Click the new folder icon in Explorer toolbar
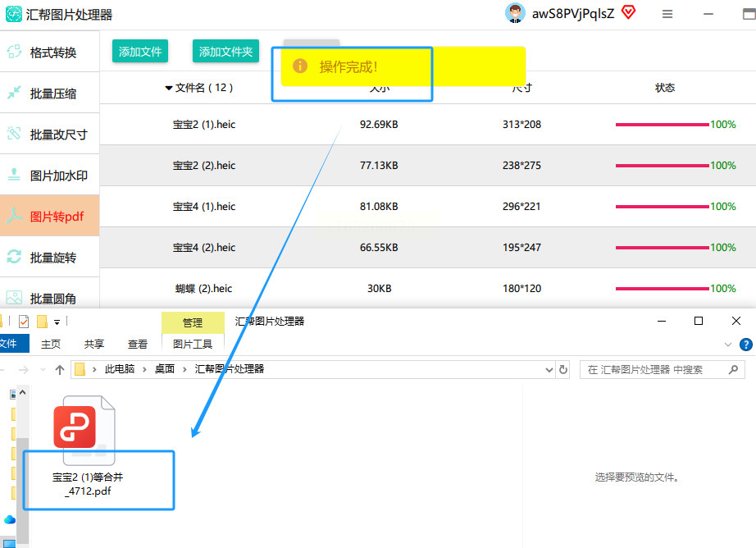756x548 pixels. 42,322
